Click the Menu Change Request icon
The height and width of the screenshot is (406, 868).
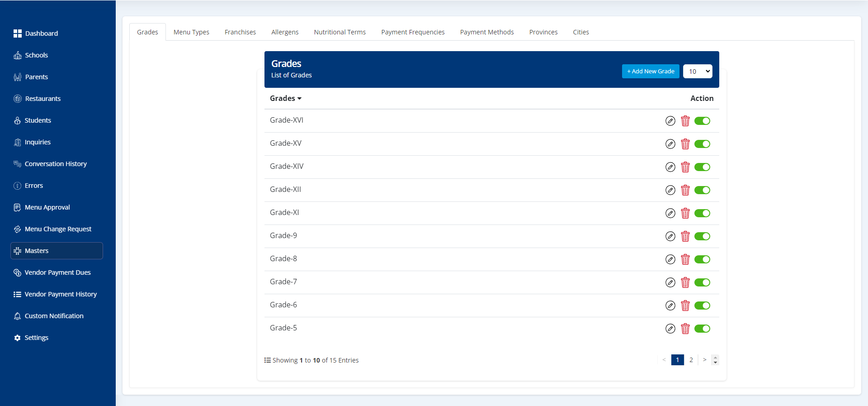[18, 229]
